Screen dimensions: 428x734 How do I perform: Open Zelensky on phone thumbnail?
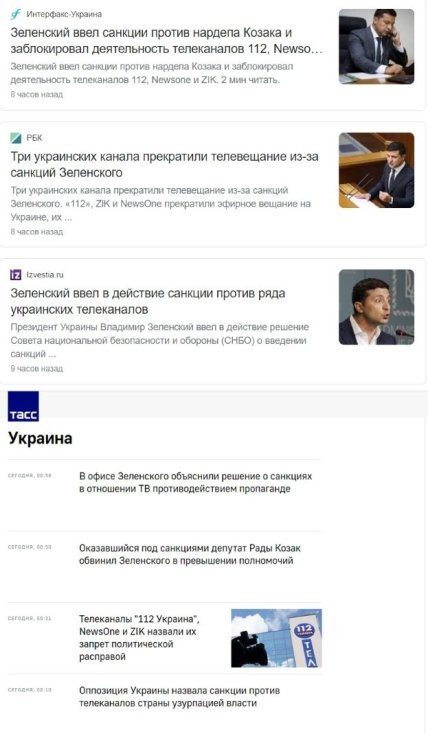(376, 47)
